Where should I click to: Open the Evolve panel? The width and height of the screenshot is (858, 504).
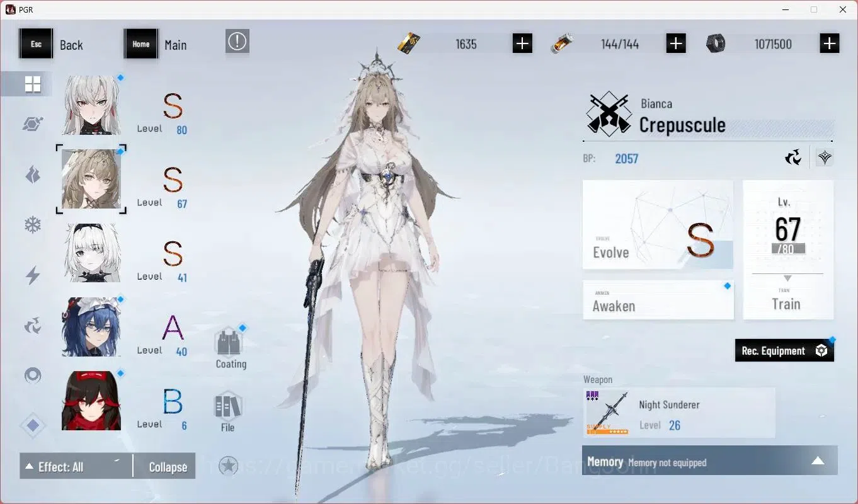[x=658, y=225]
